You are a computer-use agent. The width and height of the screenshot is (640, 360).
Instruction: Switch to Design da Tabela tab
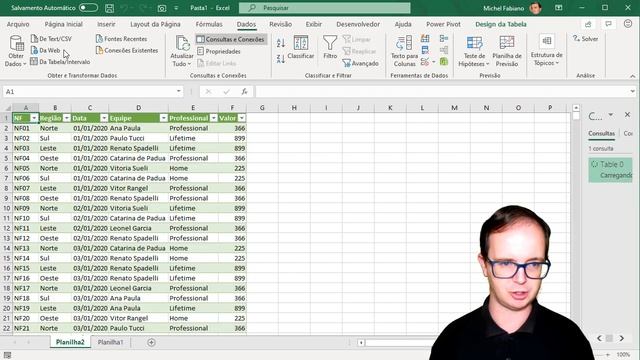point(501,24)
